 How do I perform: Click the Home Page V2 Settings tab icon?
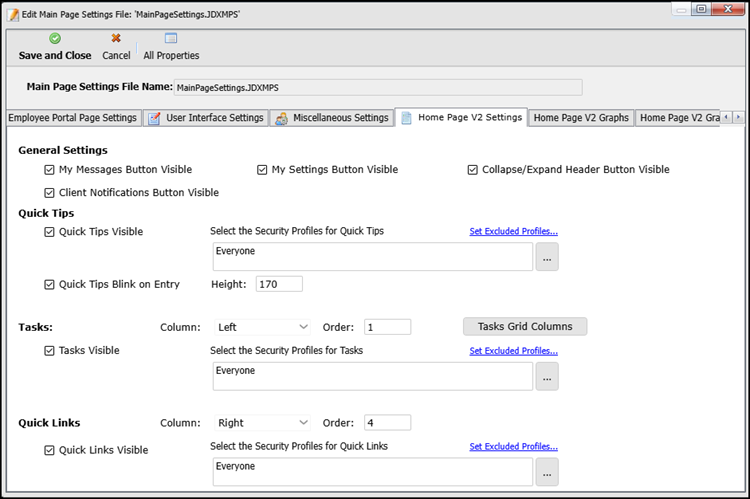(x=406, y=118)
